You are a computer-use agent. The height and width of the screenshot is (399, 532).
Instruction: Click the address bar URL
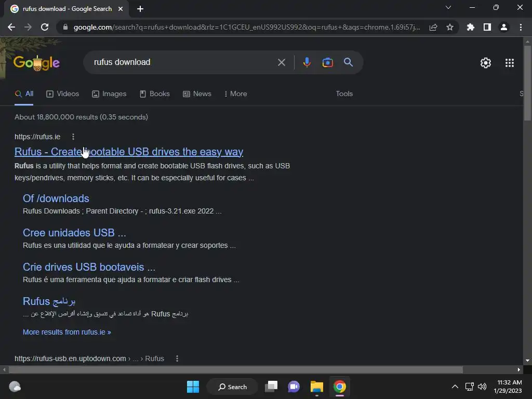[x=247, y=27]
